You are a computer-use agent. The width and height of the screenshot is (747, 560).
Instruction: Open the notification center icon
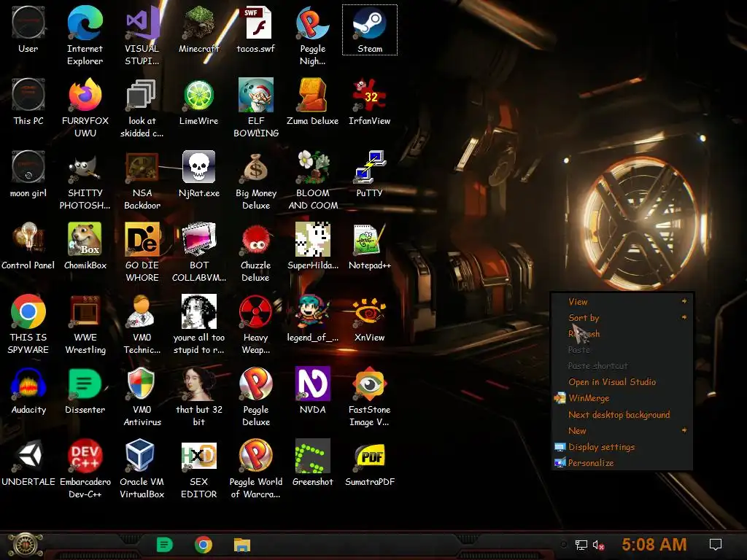coord(716,544)
